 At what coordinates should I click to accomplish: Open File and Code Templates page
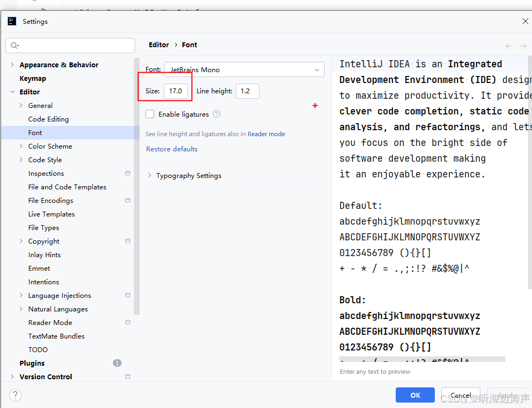tap(67, 187)
